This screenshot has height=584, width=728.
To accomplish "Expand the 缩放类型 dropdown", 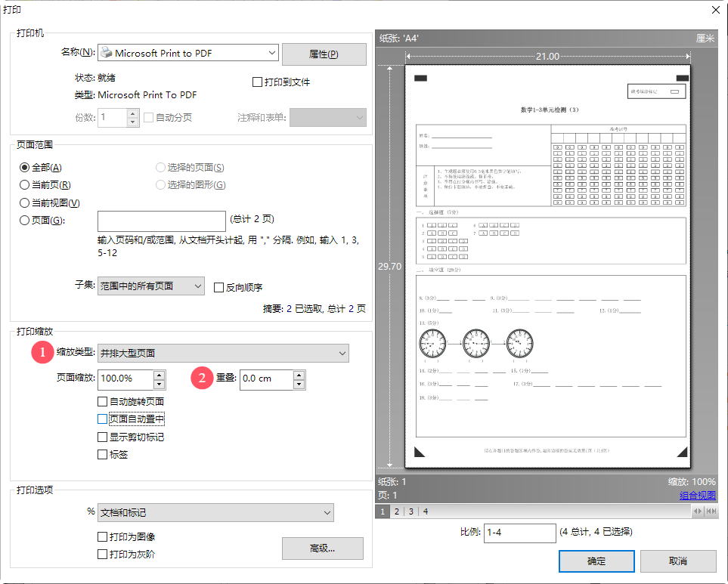I will 342,353.
